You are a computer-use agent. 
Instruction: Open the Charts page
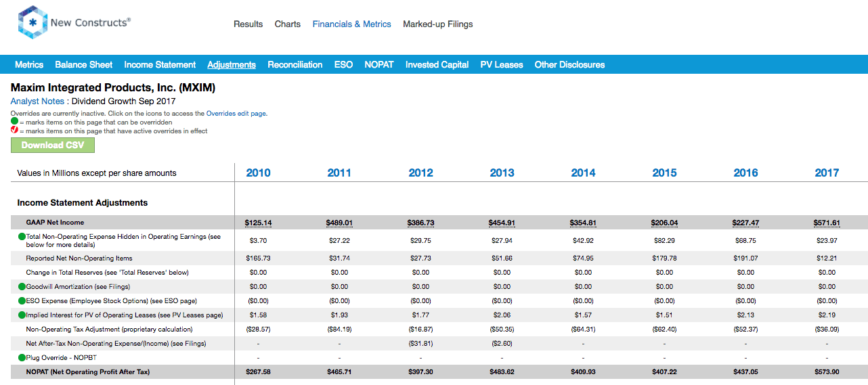[x=288, y=24]
